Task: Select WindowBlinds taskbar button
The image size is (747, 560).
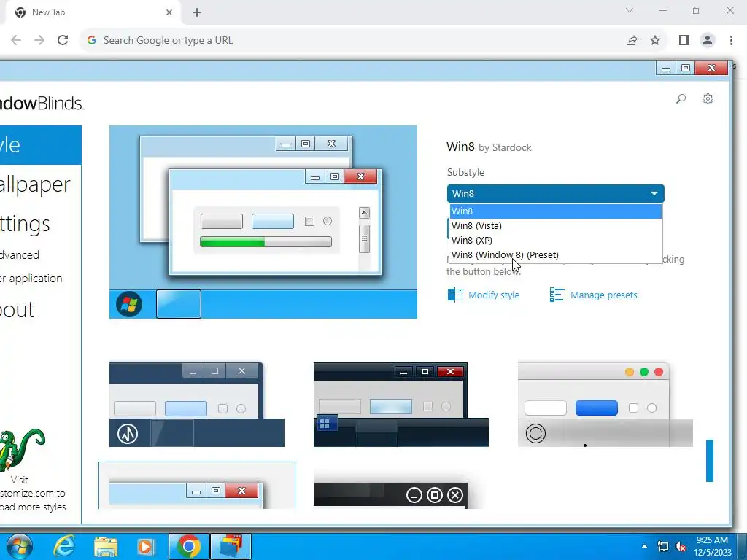Action: tap(231, 546)
